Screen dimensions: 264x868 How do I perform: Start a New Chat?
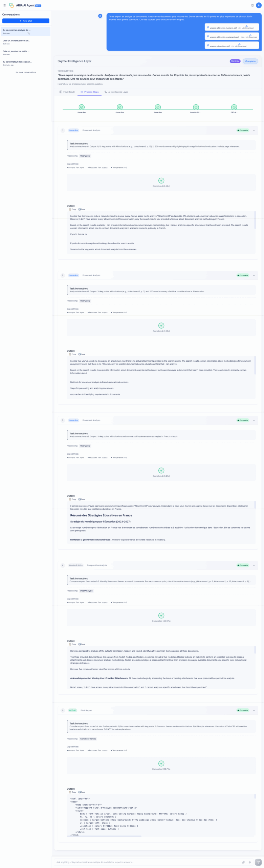point(26,21)
